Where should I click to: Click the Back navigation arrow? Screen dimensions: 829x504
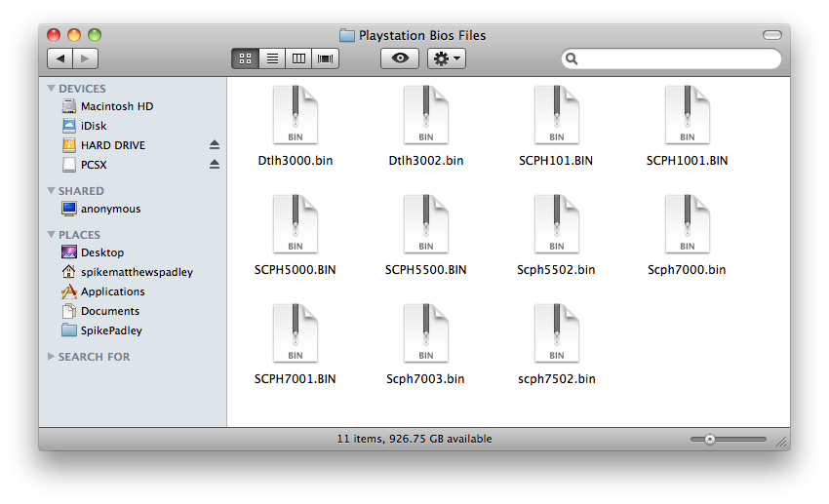click(60, 58)
